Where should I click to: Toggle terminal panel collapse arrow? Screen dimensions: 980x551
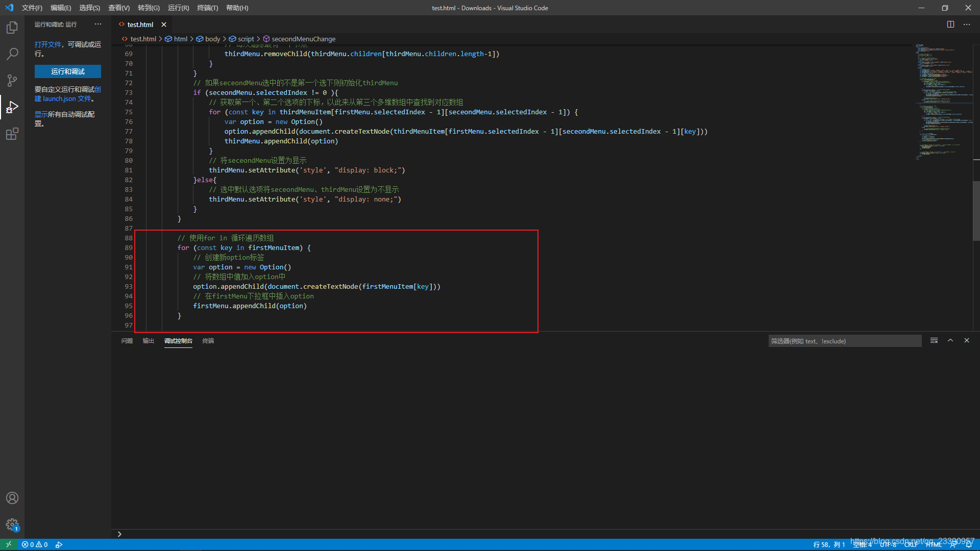coord(950,340)
